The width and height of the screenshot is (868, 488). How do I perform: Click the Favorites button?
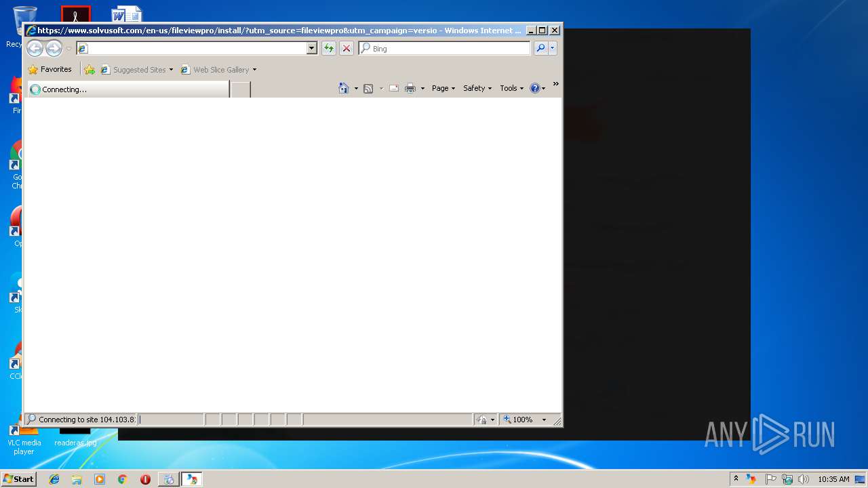pos(50,69)
